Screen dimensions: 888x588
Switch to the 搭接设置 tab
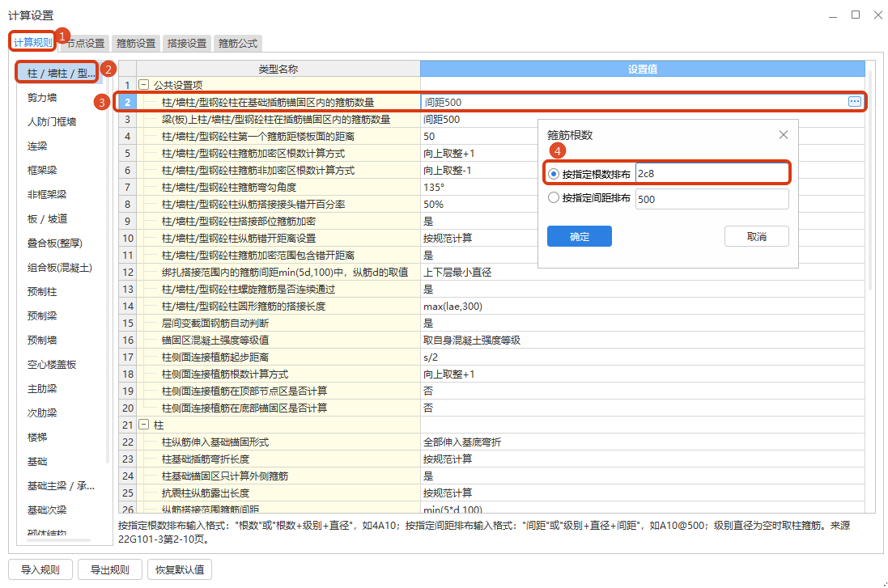[x=187, y=43]
